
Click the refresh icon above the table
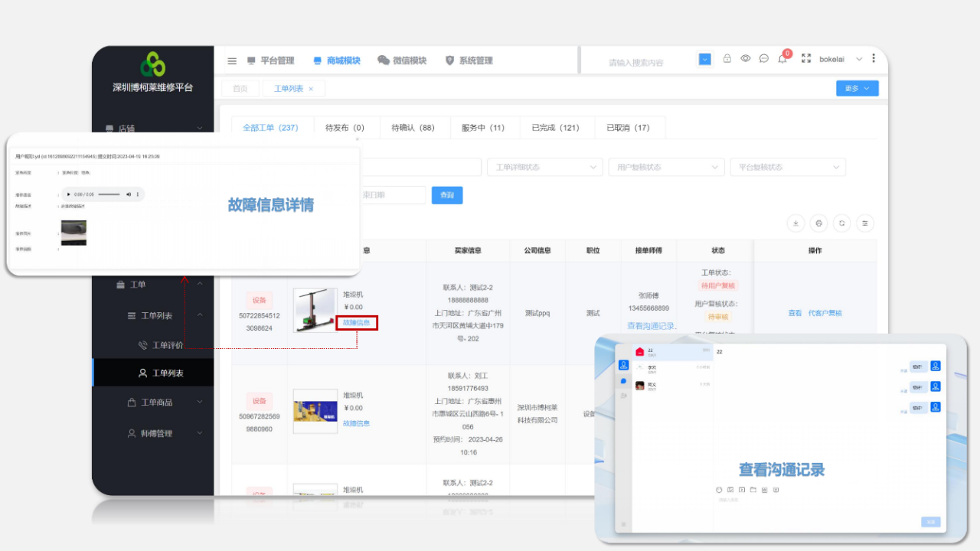(x=841, y=223)
